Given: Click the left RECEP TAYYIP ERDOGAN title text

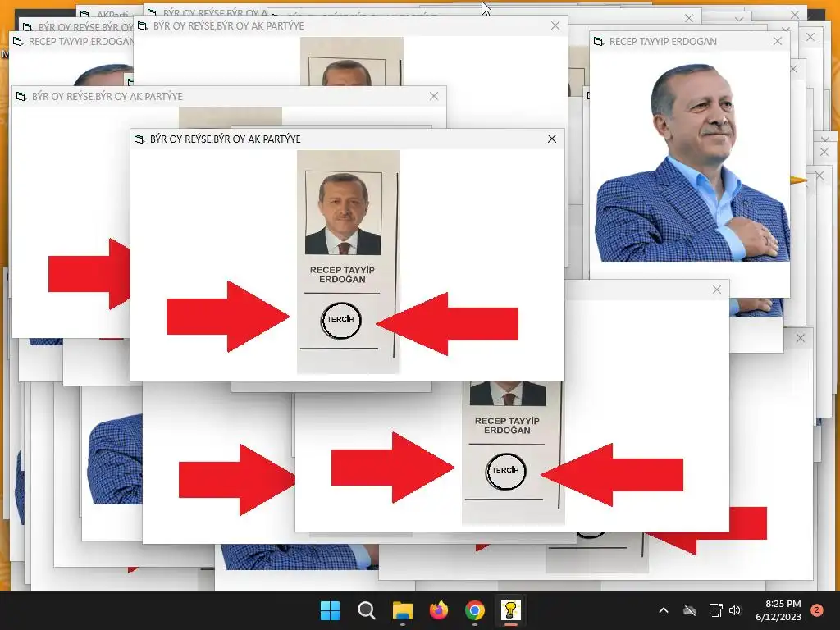Looking at the screenshot, I should tap(81, 41).
